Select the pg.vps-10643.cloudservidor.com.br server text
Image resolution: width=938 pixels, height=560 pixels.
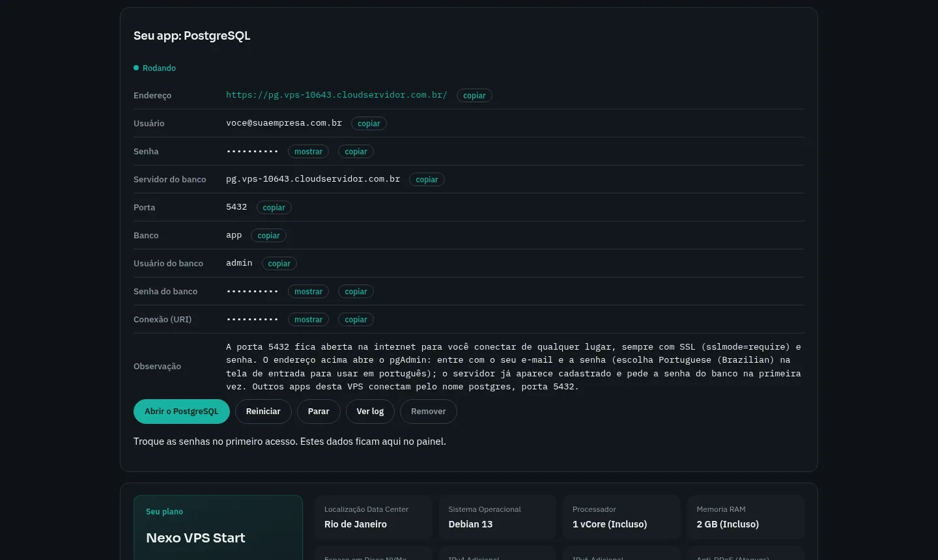coord(313,179)
